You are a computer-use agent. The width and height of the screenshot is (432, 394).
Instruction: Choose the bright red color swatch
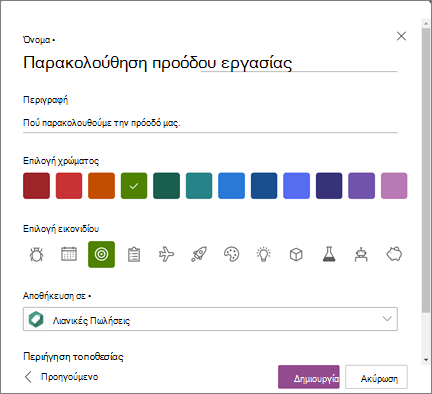click(69, 186)
